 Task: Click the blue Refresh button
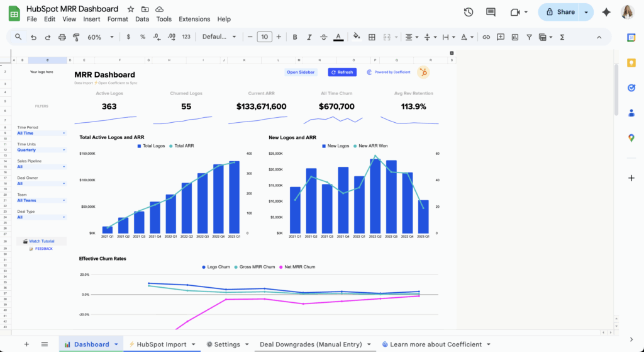pyautogui.click(x=342, y=72)
